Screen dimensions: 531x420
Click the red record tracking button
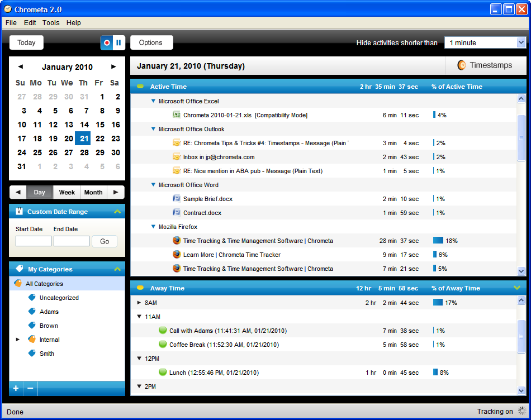pos(107,42)
